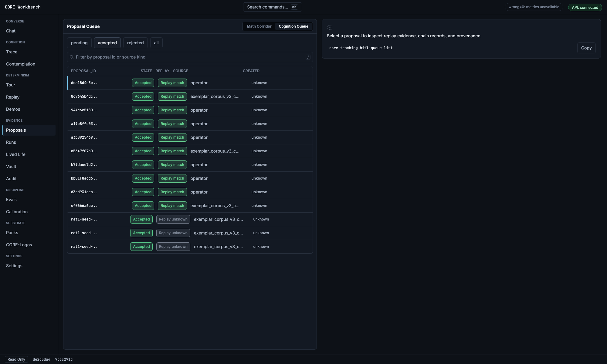Viewport: 607px width, 364px height.
Task: Click the target icon in inspector panel
Action: [330, 27]
